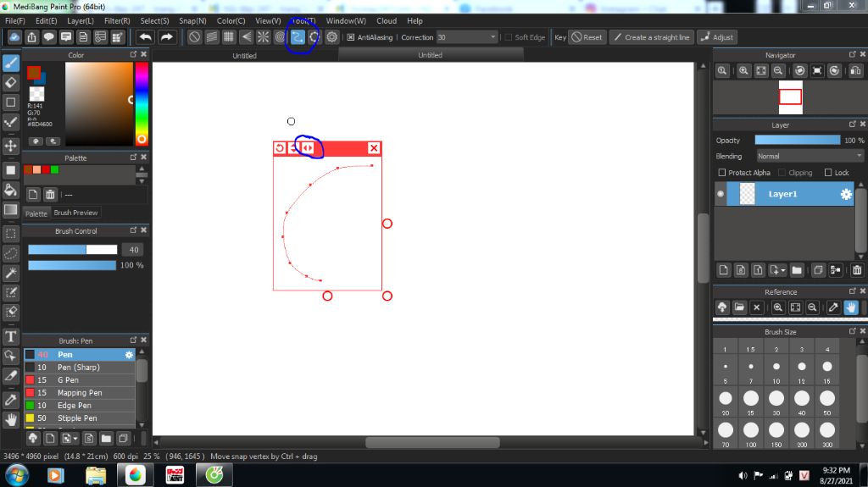The height and width of the screenshot is (487, 868).
Task: Select the Eraser tool
Action: 10,82
